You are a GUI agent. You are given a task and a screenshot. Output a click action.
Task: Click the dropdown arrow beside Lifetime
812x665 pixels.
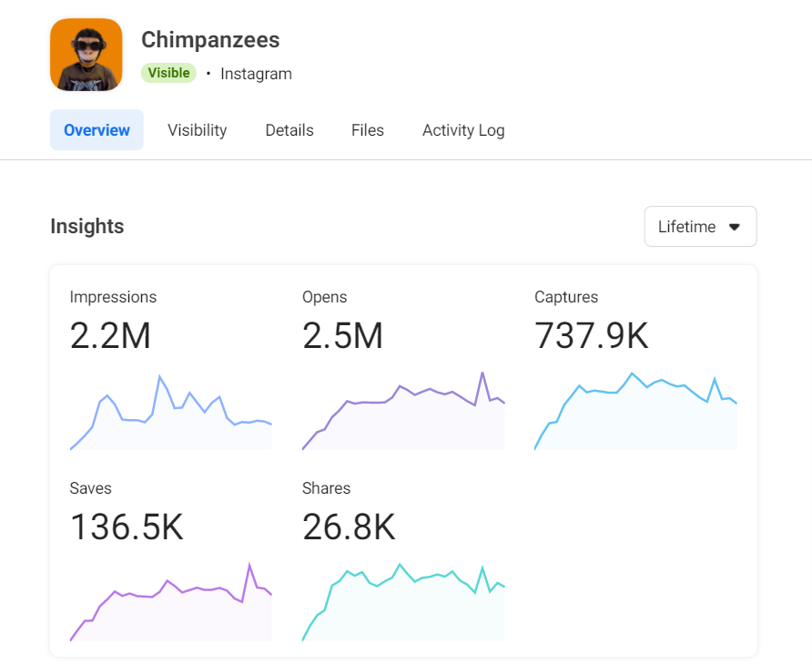[x=735, y=227]
